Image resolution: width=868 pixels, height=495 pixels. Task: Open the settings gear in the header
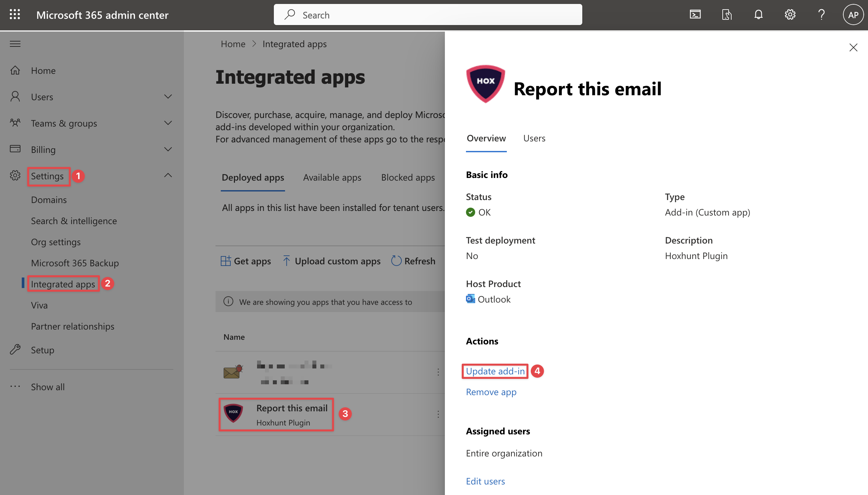pos(790,15)
